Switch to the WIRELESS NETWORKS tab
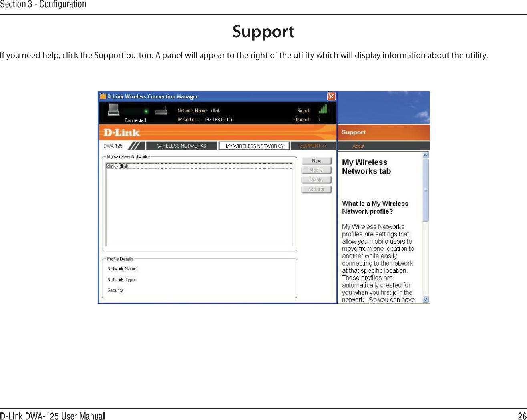Image resolution: width=527 pixels, height=420 pixels. [181, 146]
